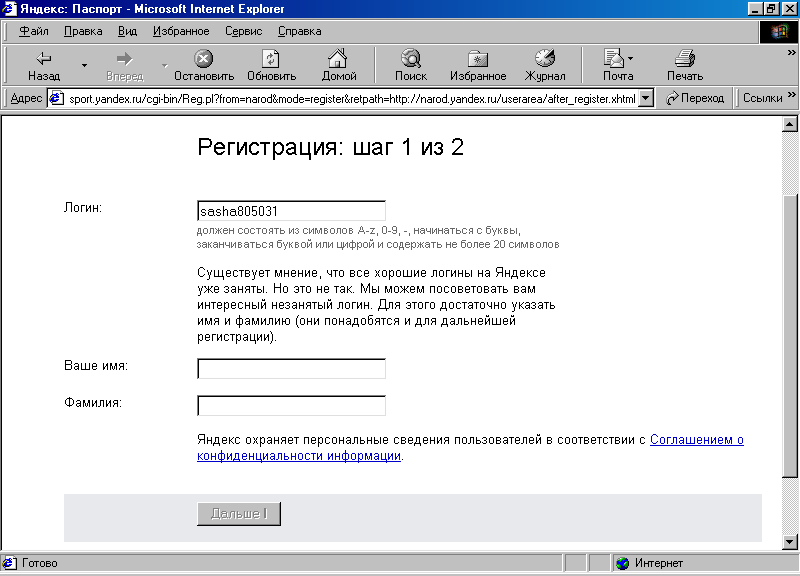This screenshot has width=800, height=576.
Task: Open the Журнал (History) icon
Action: point(544,58)
